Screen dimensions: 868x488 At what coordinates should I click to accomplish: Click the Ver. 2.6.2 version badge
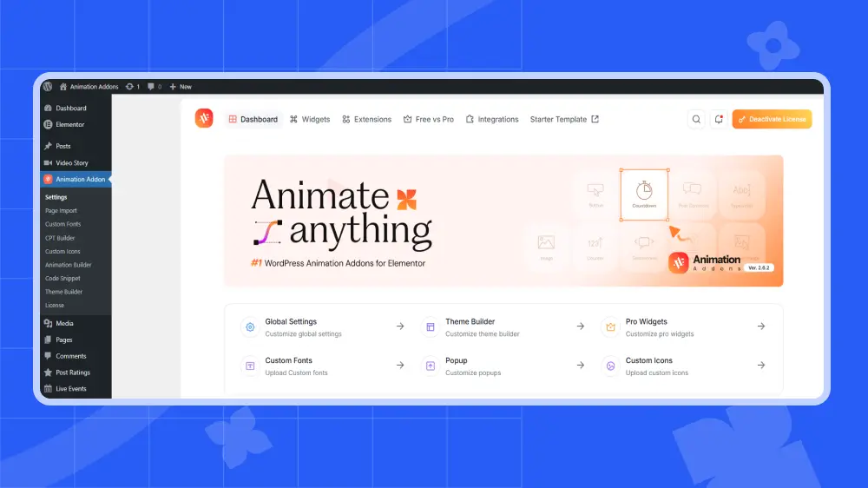point(759,267)
